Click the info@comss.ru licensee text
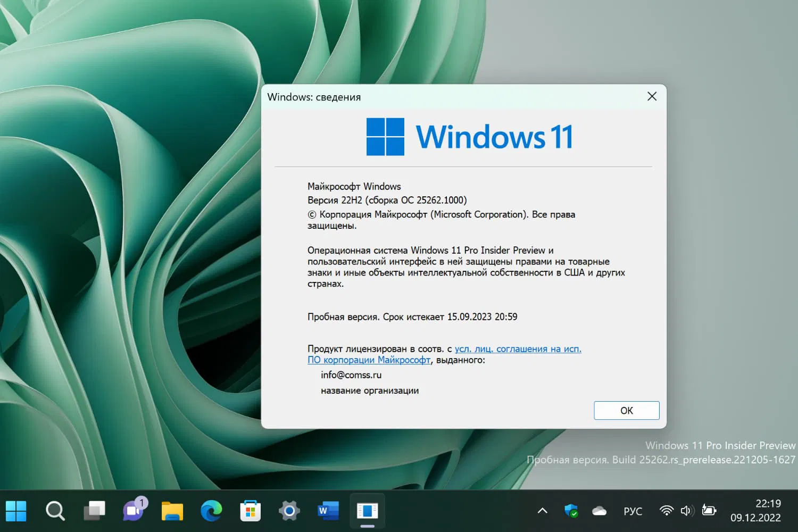 pos(351,375)
